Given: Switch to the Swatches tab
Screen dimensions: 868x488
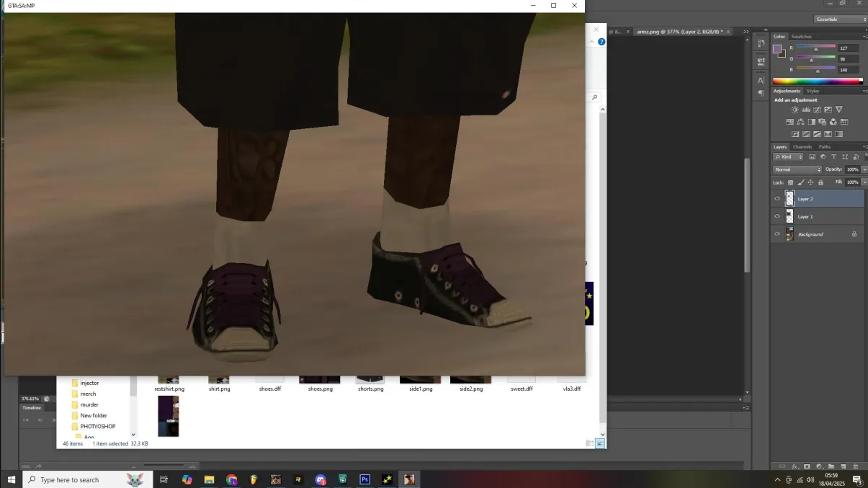Looking at the screenshot, I should (801, 37).
